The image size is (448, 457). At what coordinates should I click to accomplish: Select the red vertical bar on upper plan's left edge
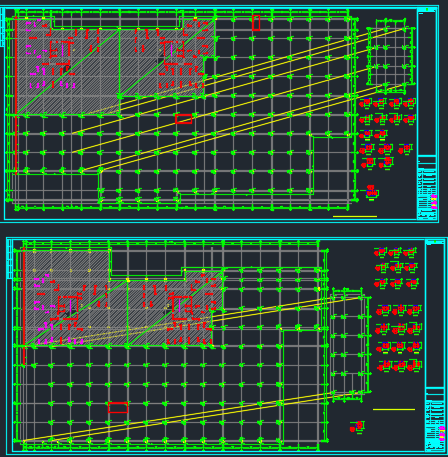pyautogui.click(x=15, y=97)
